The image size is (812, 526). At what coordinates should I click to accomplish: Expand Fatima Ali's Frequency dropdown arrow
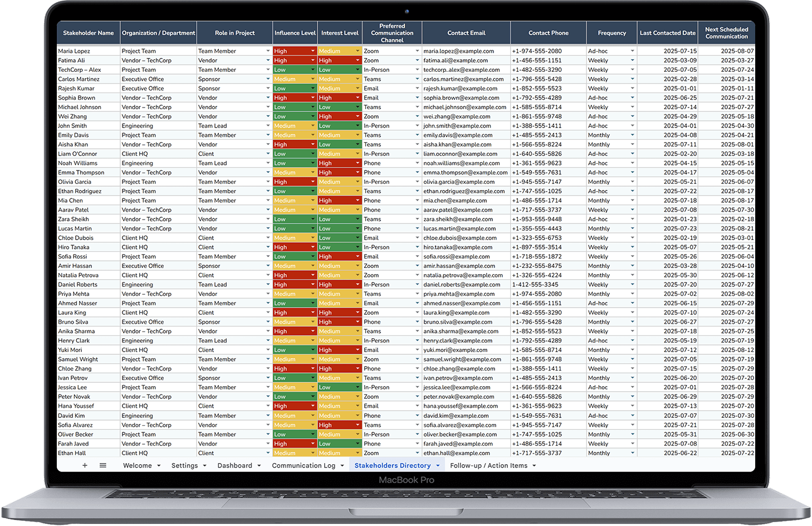point(632,61)
